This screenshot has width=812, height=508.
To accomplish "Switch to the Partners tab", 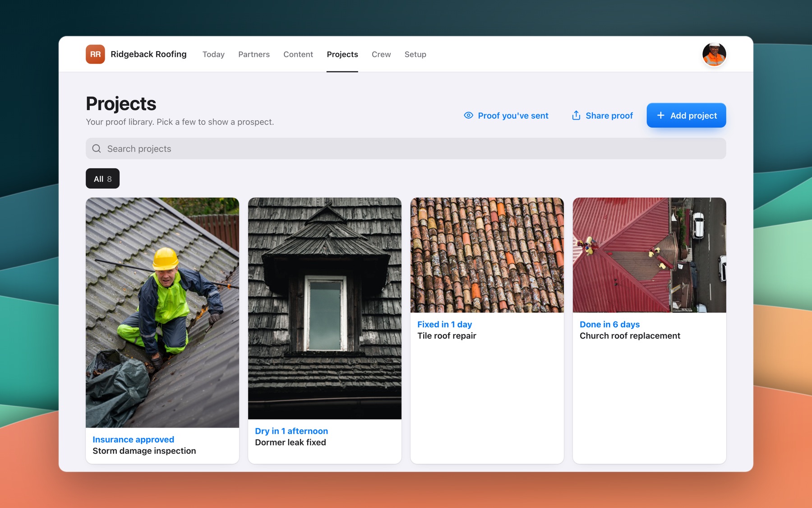I will pos(254,54).
